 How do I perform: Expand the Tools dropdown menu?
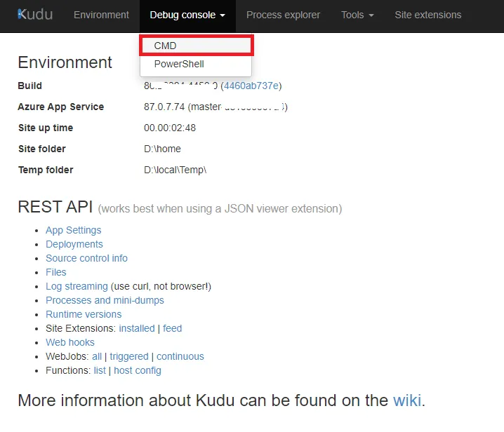coord(357,15)
